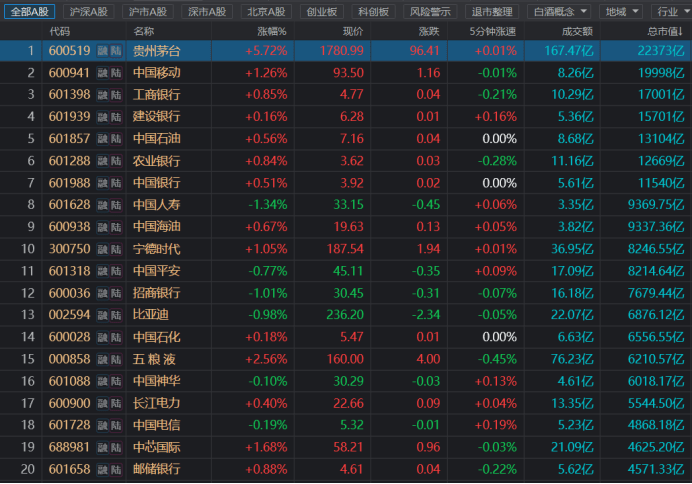The width and height of the screenshot is (692, 484).
Task: Click the 陆 badge beside 601628
Action: click(116, 205)
